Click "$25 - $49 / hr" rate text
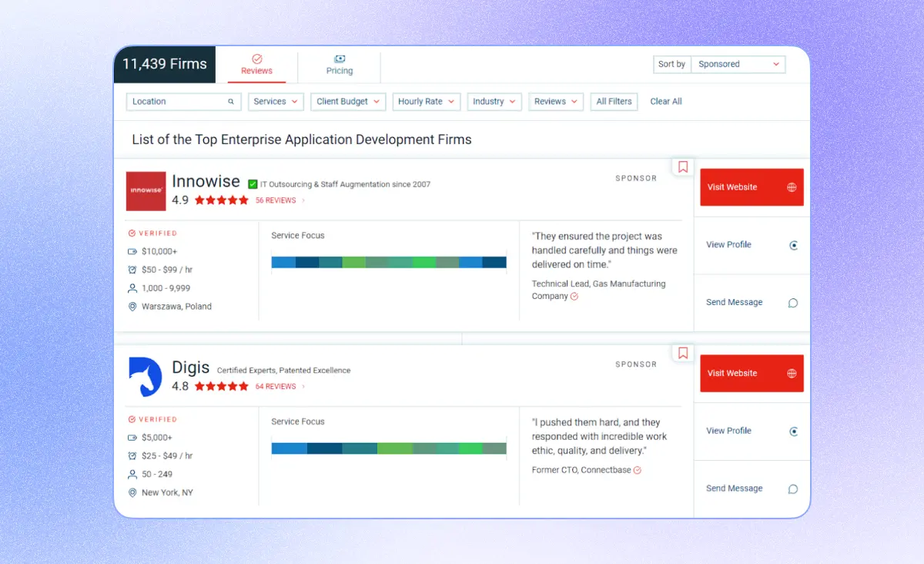This screenshot has height=564, width=924. (167, 456)
